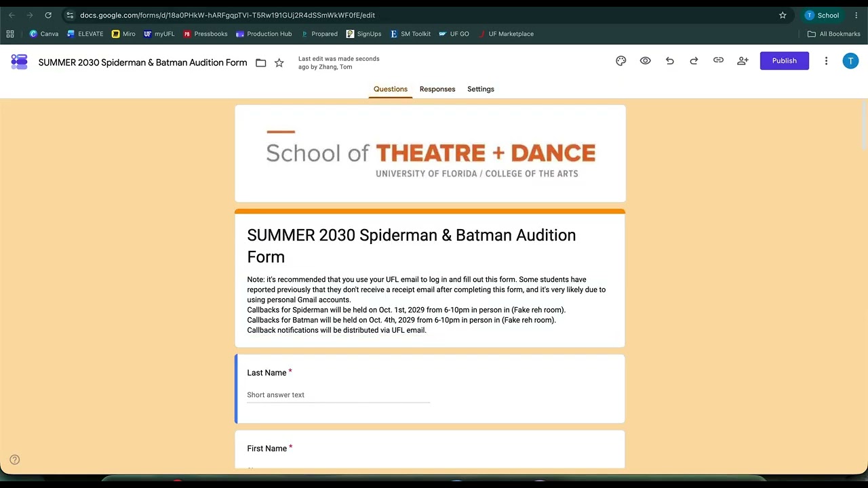Open the Miro bookmark
Screen dimensions: 868x488
pyautogui.click(x=123, y=34)
